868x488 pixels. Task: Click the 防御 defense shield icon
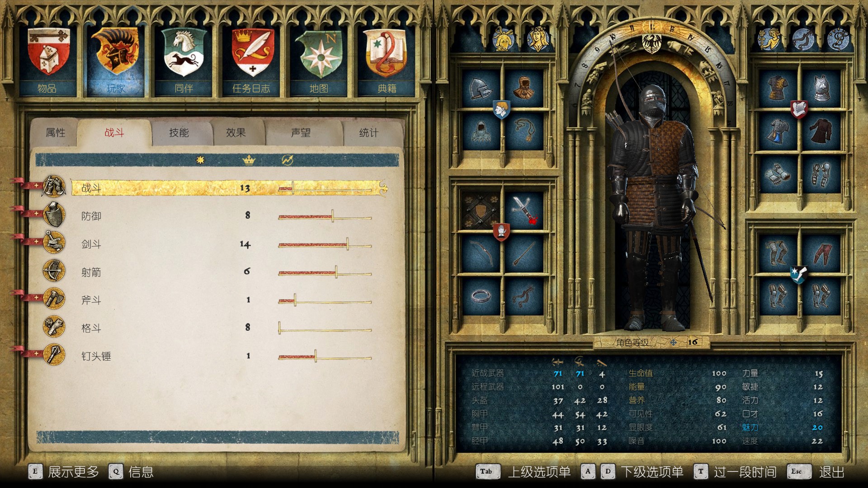point(54,215)
